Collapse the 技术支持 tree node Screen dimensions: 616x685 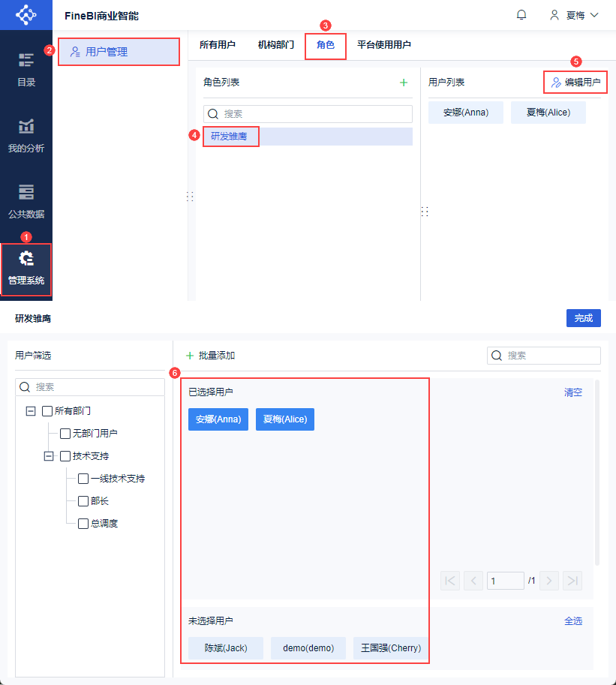pyautogui.click(x=49, y=456)
